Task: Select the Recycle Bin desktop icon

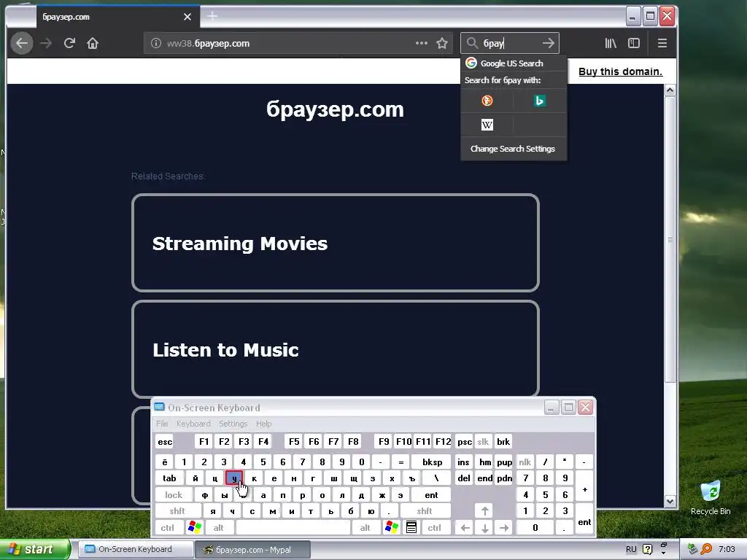Action: pyautogui.click(x=711, y=497)
